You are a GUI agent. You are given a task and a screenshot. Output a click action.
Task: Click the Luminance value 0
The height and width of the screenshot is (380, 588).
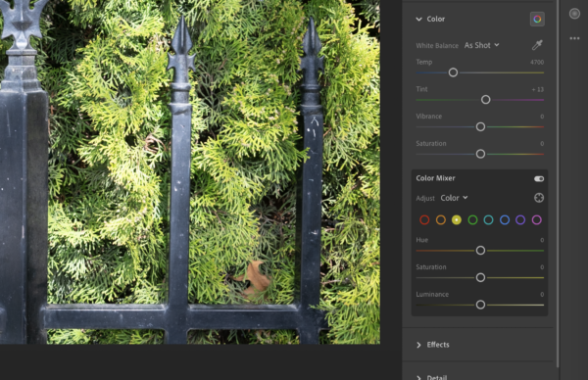(542, 295)
